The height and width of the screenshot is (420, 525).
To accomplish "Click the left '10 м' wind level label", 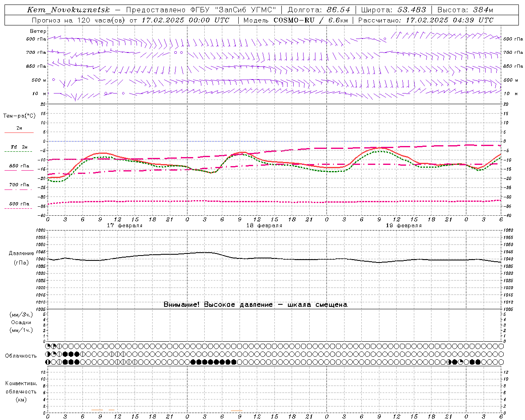I will pos(39,94).
